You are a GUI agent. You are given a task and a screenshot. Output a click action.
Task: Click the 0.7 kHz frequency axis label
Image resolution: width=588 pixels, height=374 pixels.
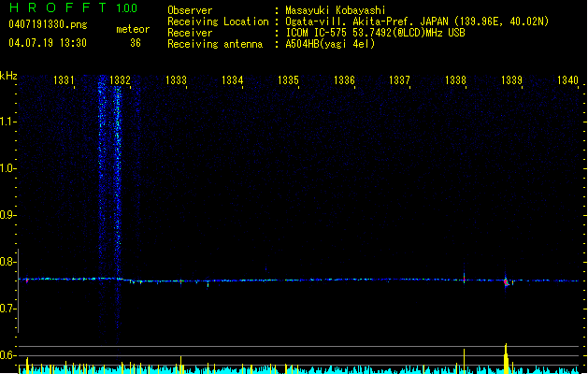pos(7,309)
